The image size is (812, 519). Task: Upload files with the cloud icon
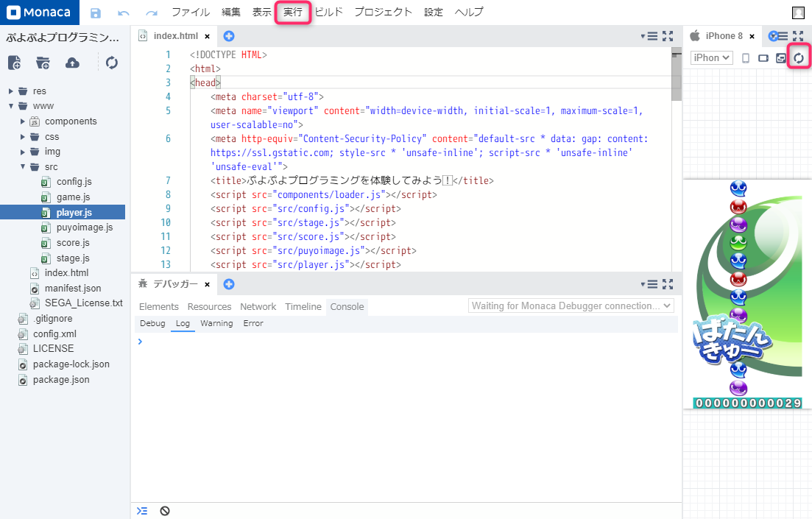point(72,63)
